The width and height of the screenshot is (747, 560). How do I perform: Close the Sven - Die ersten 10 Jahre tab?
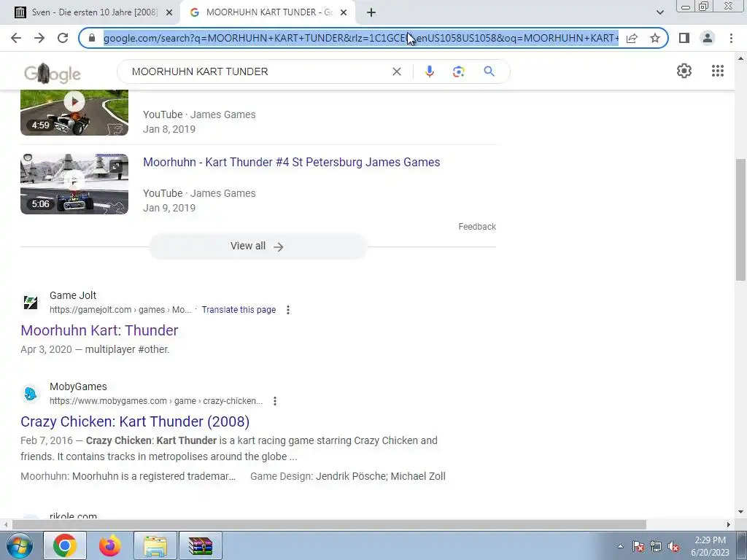169,12
